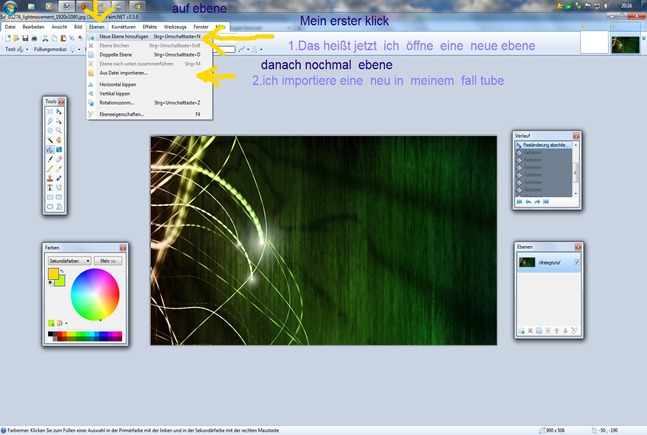Select the Eraser tool
This screenshot has height=435, width=647.
coord(59,159)
